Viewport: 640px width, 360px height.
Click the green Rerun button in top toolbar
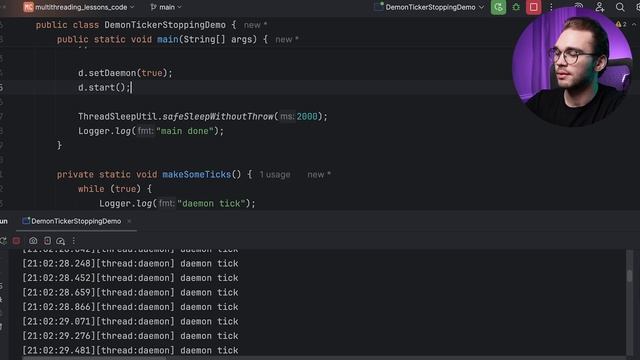pyautogui.click(x=498, y=7)
